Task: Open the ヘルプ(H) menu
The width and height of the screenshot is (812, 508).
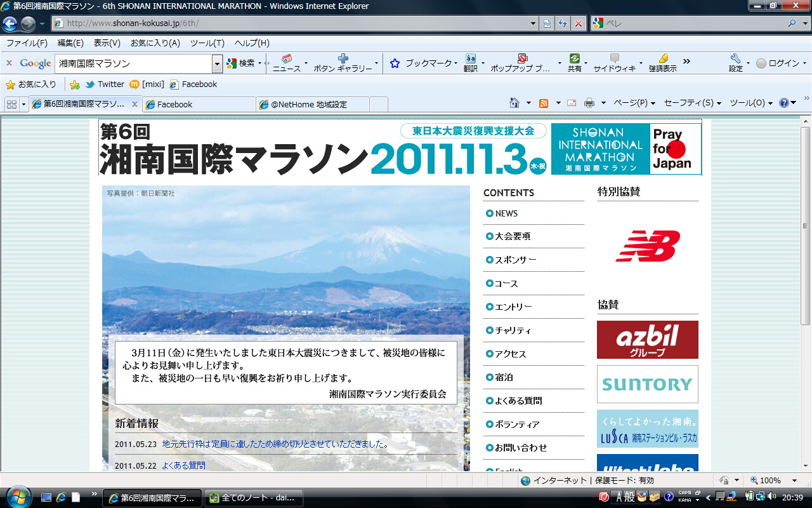Action: tap(252, 43)
